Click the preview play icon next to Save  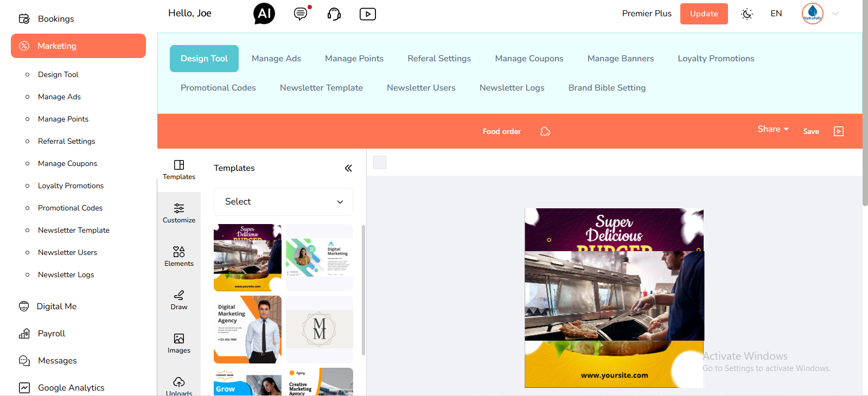point(839,131)
